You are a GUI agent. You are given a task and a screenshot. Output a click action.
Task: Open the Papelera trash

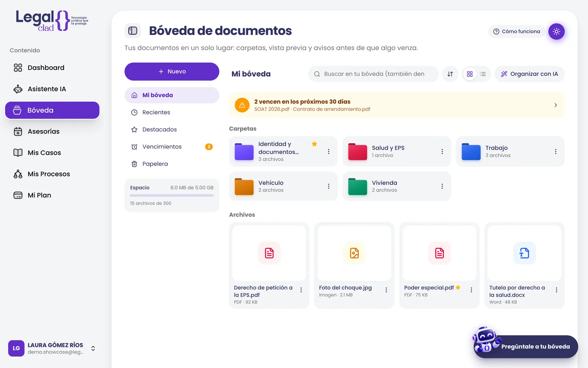(x=172, y=164)
